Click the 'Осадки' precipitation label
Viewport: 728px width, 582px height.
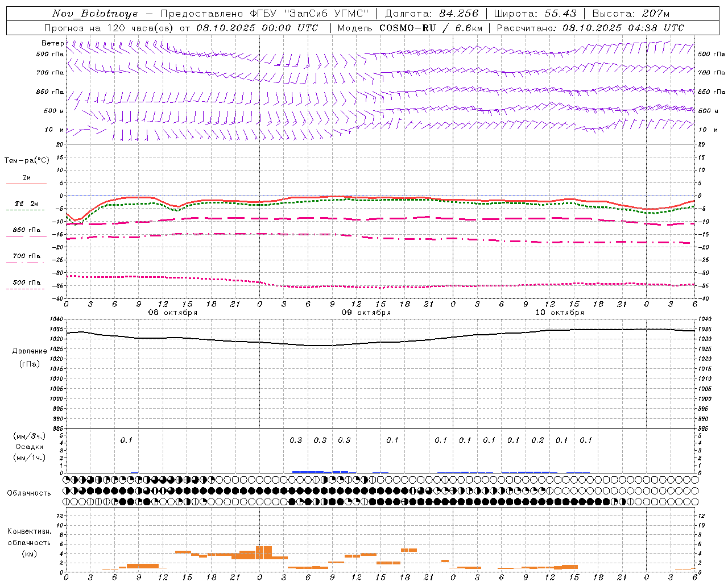[30, 447]
